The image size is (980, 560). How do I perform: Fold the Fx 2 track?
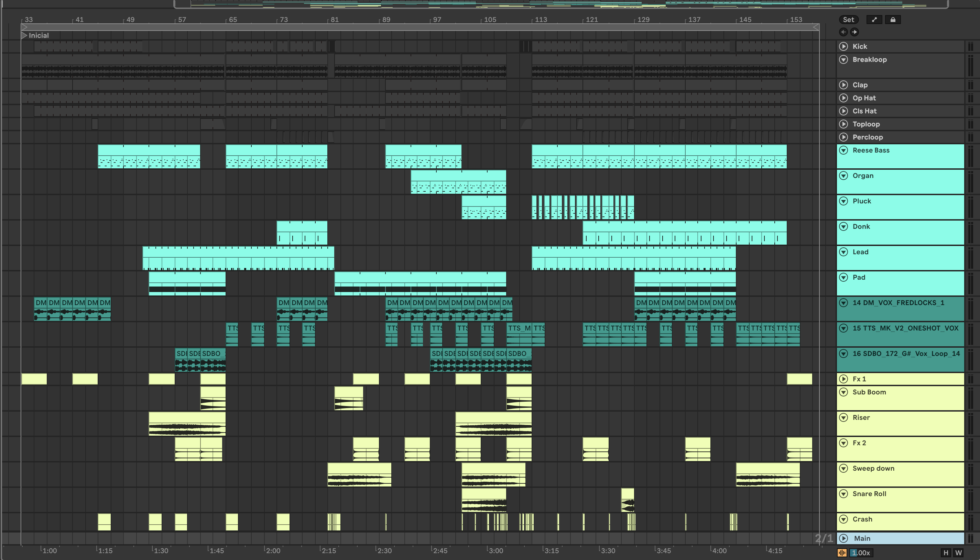pos(843,443)
